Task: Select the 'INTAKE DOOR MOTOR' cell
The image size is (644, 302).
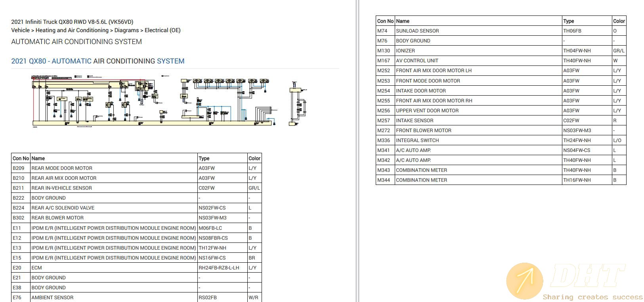Action: point(478,90)
